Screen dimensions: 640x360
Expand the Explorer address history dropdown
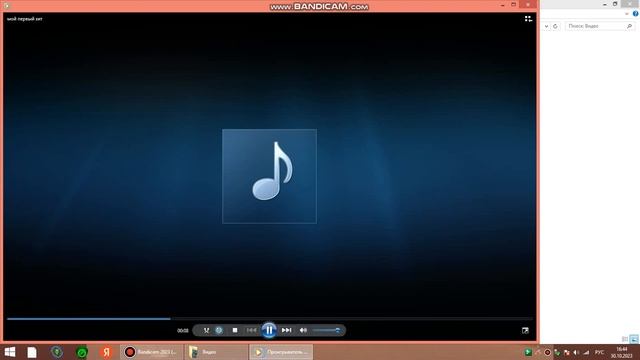click(546, 26)
